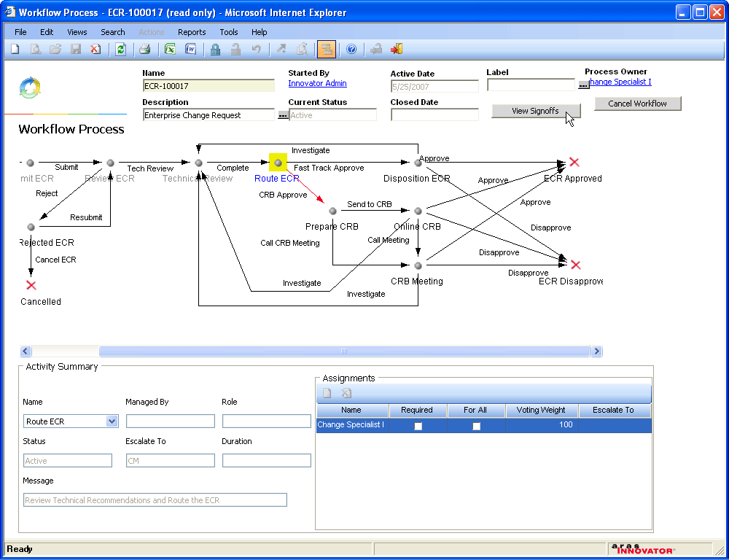
Task: Click the highlighted workflow view toolbar icon
Action: 326,50
